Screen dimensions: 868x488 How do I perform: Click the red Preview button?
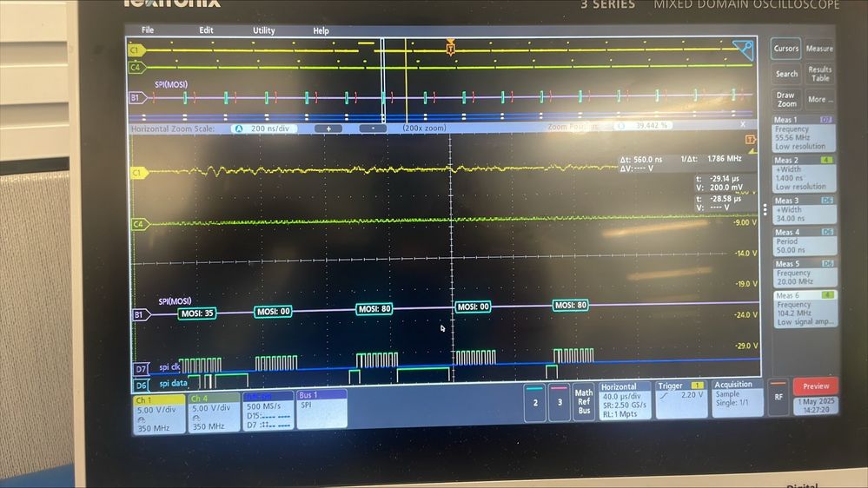click(x=815, y=386)
